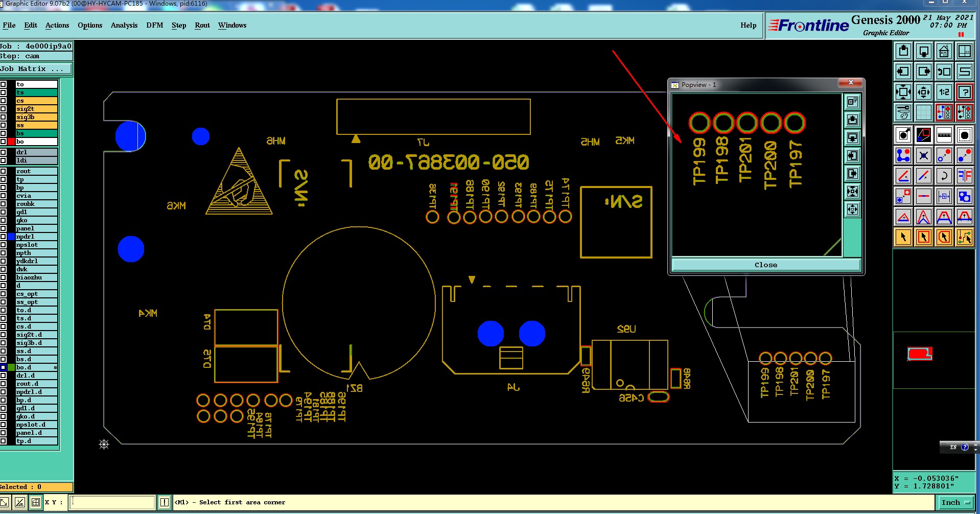Toggle the checkbox for layer sig2t
Viewport: 980px width, 514px height.
pos(3,109)
